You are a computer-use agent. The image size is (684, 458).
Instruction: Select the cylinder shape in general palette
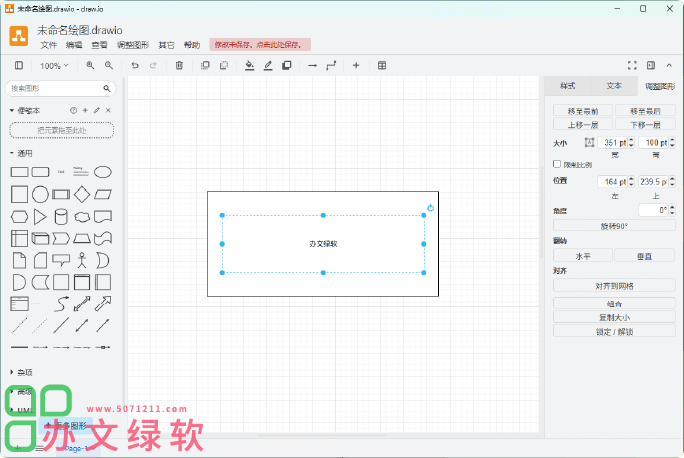point(61,217)
